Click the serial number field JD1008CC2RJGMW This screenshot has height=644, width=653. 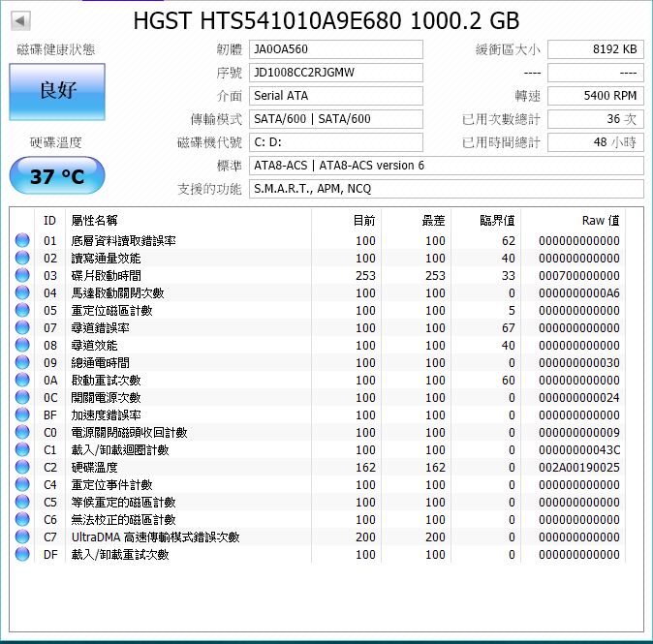pyautogui.click(x=336, y=73)
